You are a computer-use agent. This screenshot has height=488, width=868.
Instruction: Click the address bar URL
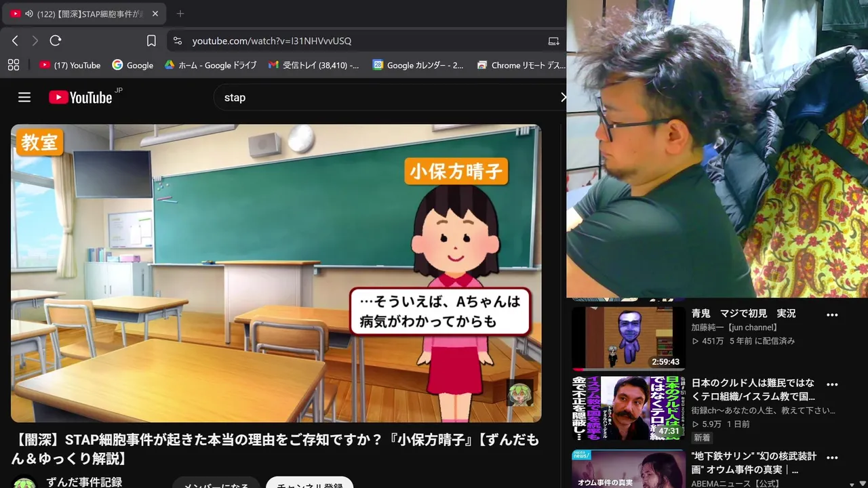271,41
